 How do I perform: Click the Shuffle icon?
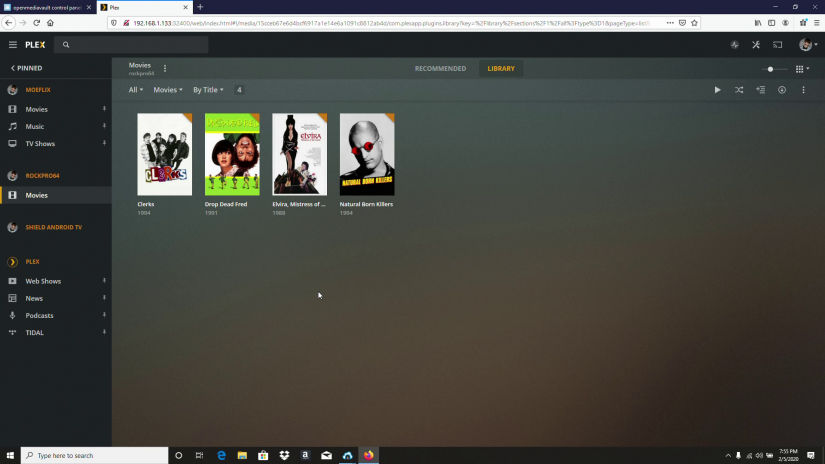click(739, 90)
